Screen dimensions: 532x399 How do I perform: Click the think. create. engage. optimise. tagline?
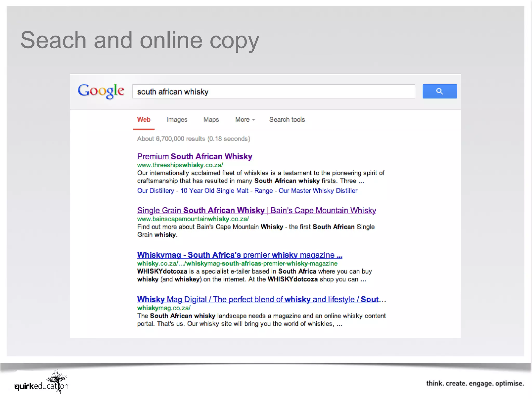(475, 383)
